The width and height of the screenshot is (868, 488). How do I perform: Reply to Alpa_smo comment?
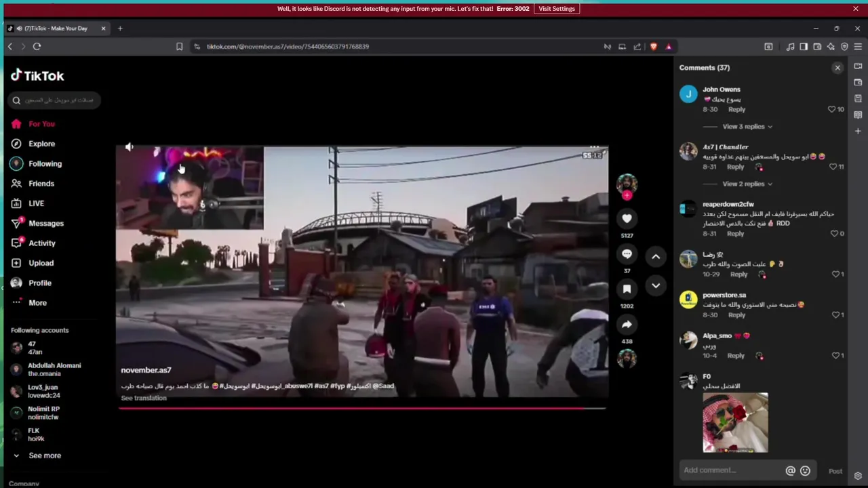[736, 356]
